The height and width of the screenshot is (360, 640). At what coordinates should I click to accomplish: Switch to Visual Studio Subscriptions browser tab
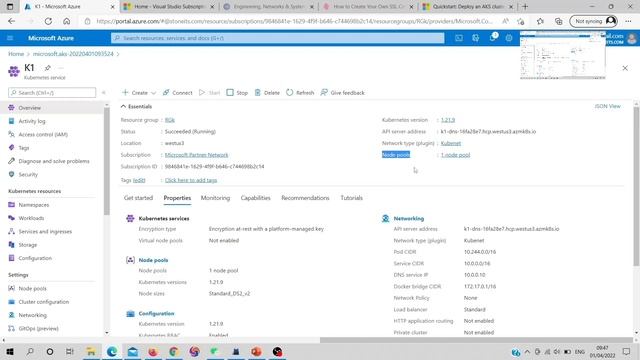click(x=169, y=7)
